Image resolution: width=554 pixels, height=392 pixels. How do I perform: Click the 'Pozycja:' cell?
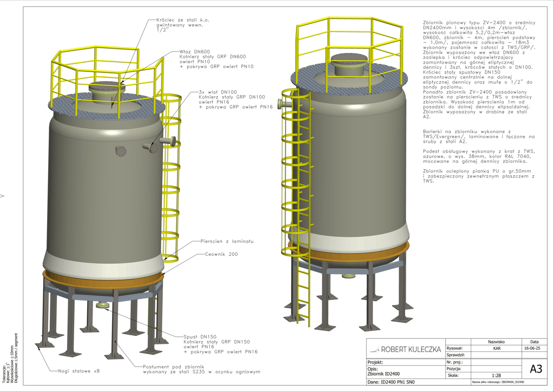(x=458, y=369)
